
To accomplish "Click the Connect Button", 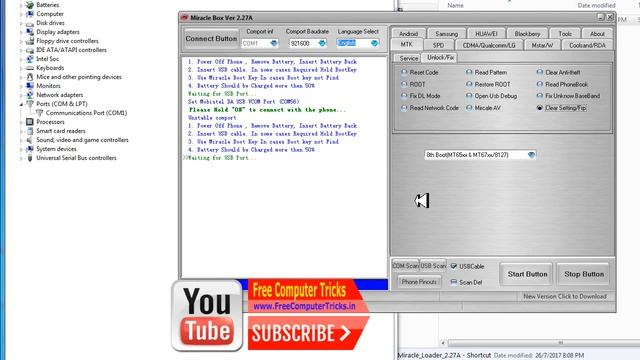I will [211, 39].
